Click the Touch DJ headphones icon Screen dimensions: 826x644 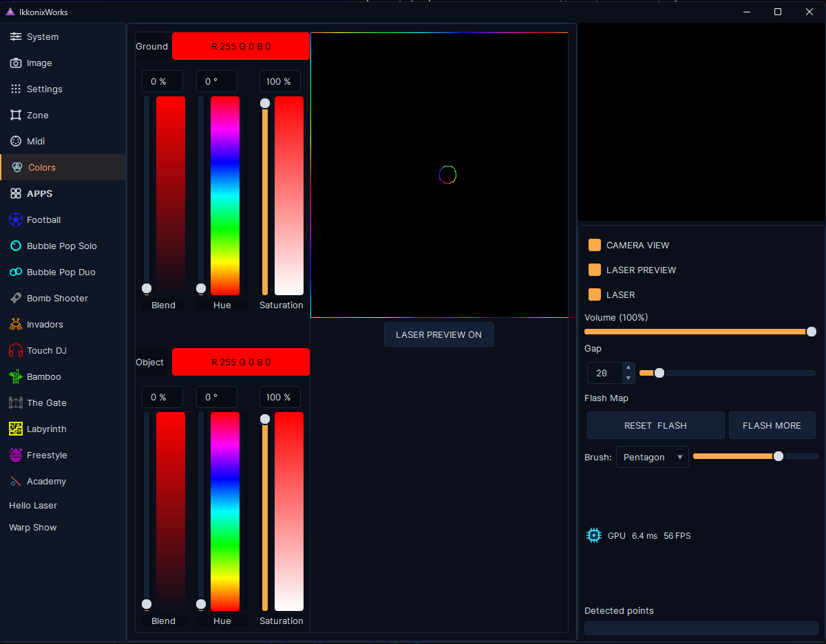16,350
